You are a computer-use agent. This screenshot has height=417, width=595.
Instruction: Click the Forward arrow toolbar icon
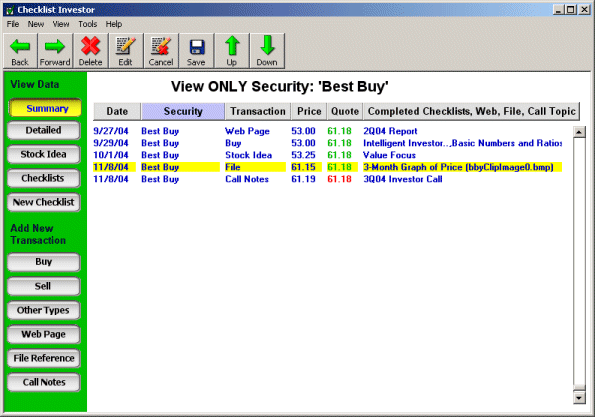55,47
